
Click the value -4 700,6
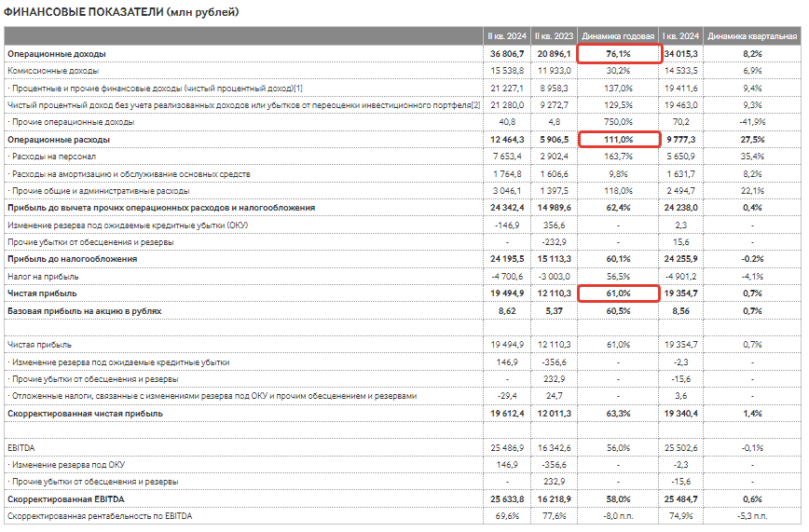click(507, 277)
